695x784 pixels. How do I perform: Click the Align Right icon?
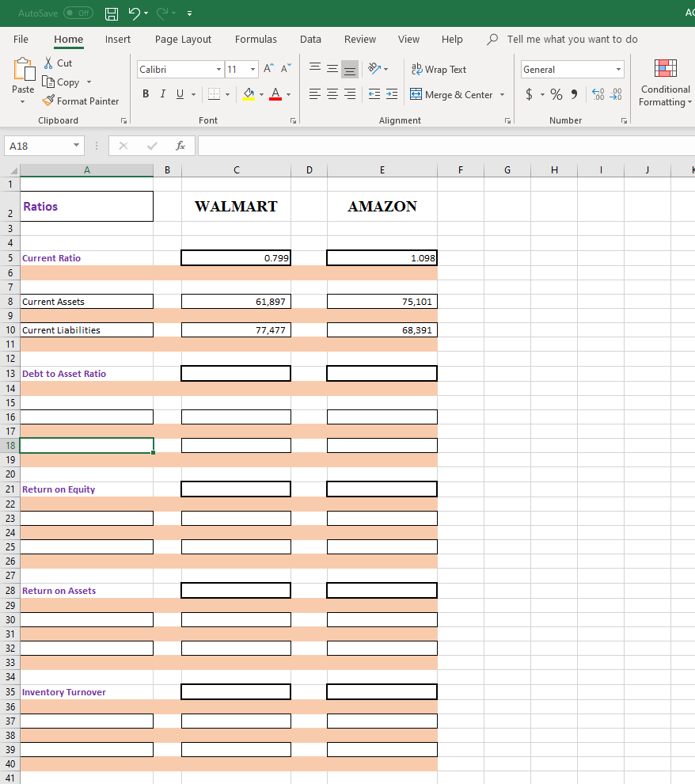[x=350, y=94]
